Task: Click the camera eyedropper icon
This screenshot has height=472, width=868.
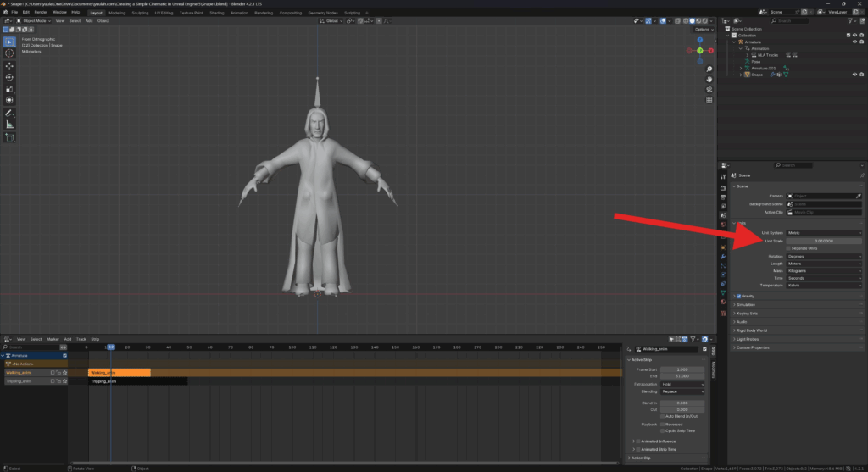Action: coord(860,196)
